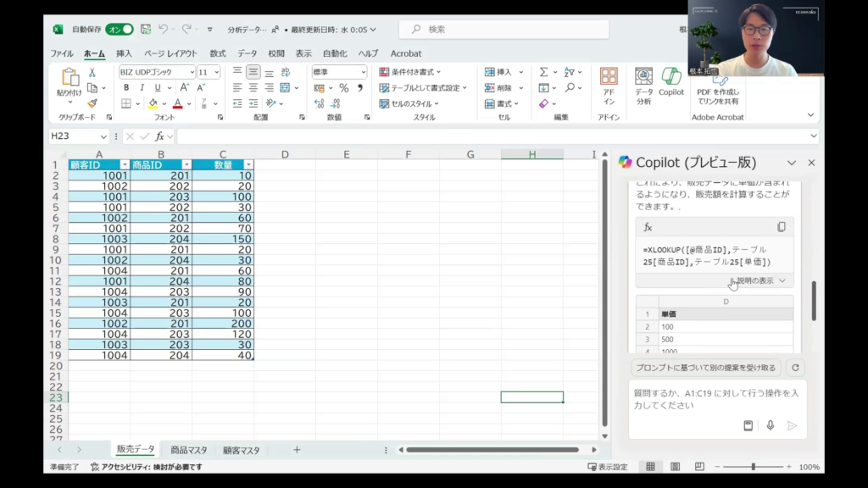Open the 顧客ID column filter dropdown
This screenshot has height=488, width=868.
click(125, 164)
